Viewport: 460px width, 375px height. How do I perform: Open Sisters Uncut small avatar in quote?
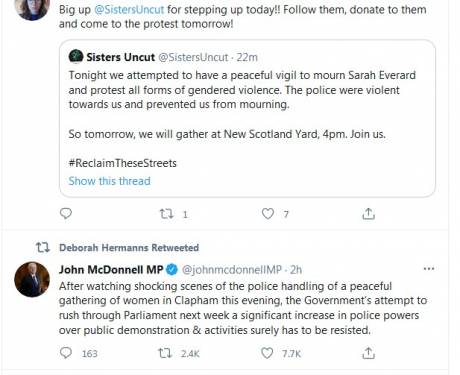click(x=76, y=56)
